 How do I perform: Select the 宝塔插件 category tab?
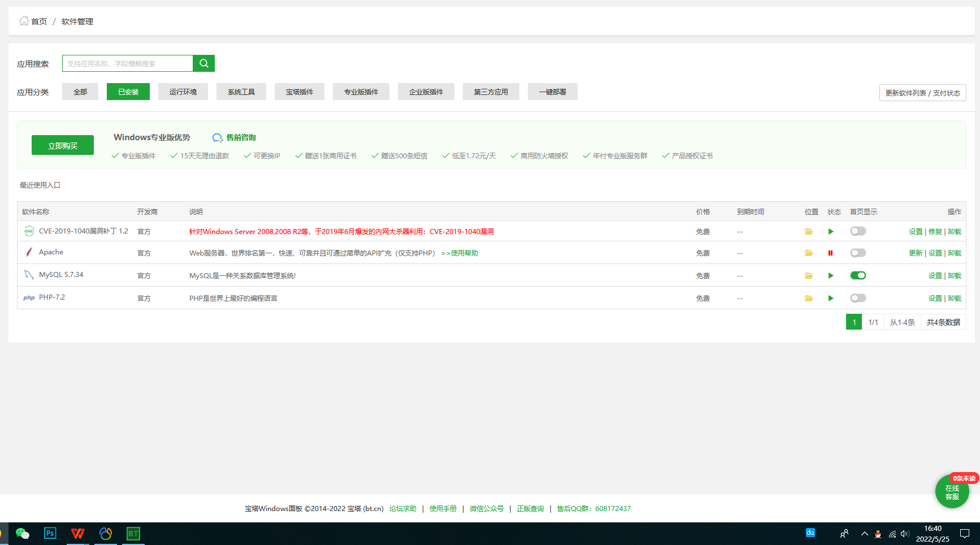[x=300, y=92]
